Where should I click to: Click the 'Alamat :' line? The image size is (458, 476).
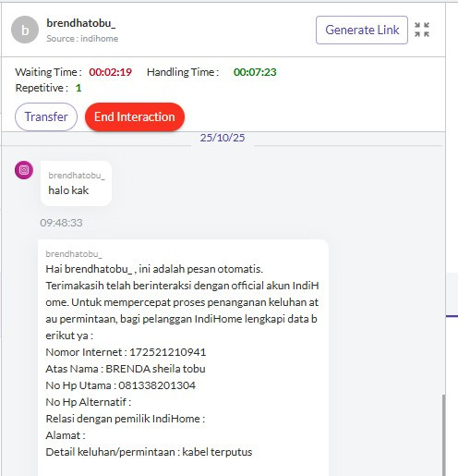click(66, 435)
